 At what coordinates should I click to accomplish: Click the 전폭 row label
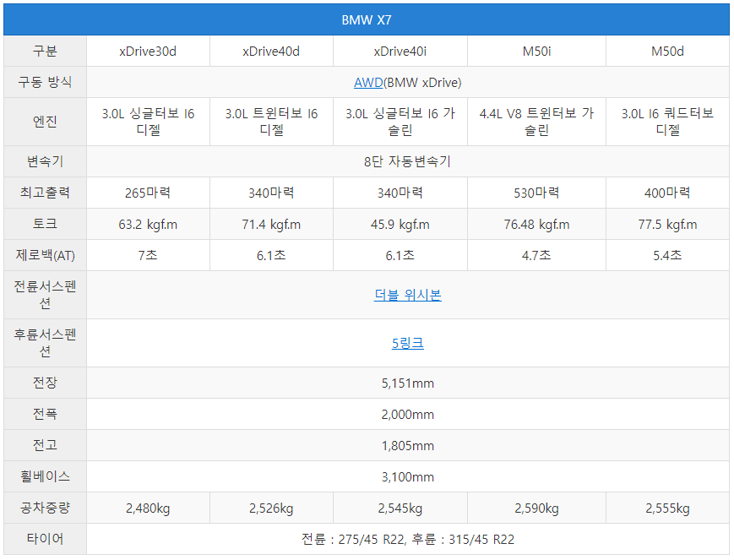45,414
